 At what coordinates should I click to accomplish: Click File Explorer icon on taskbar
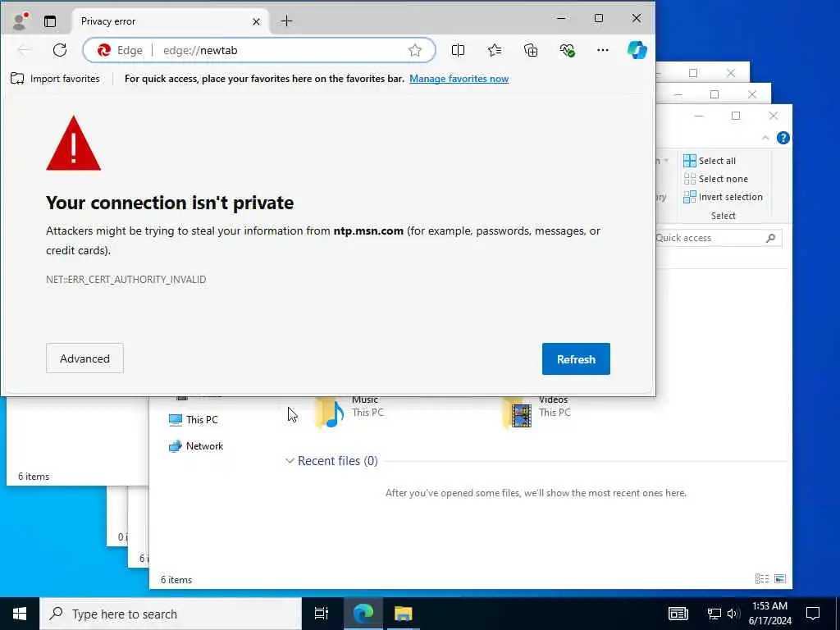403,614
